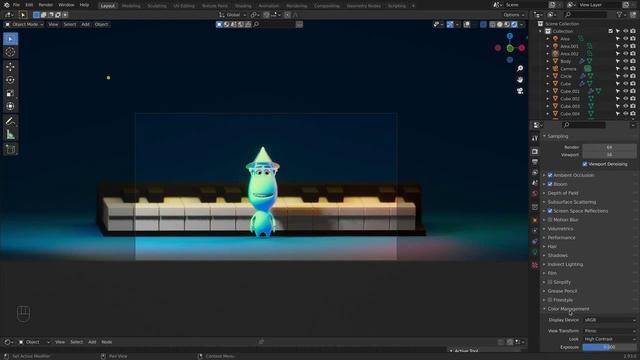Toggle Viewport Denoising checkbox
The image size is (640, 360).
(585, 164)
